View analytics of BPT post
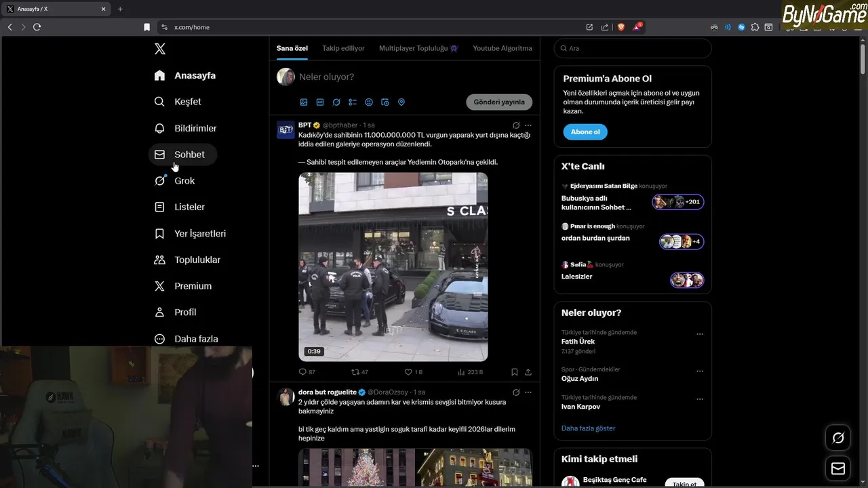This screenshot has width=868, height=488. 471,372
